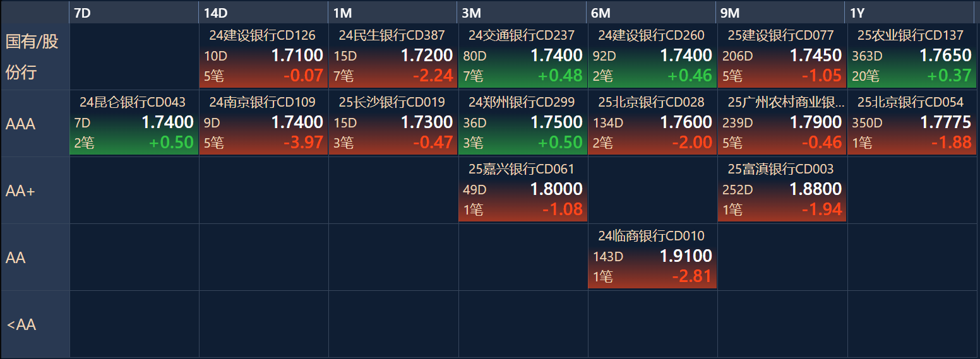Open the 25农业银行CD137 card

(911, 57)
